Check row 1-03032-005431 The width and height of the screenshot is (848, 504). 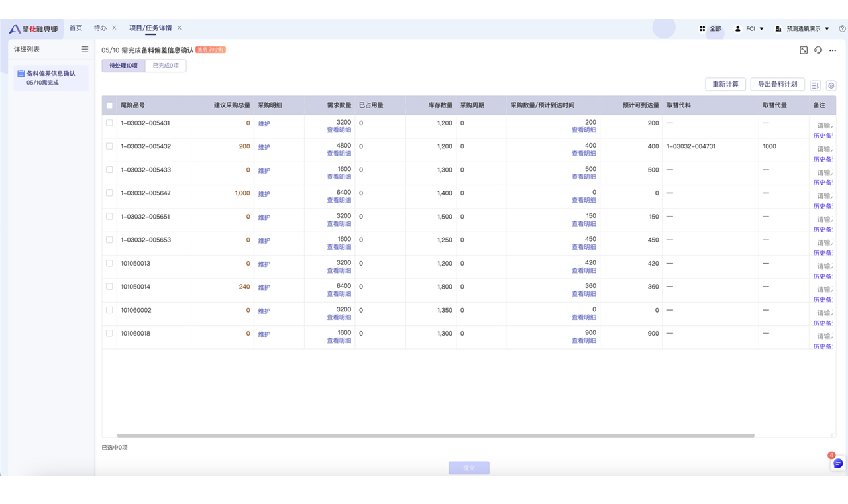click(109, 123)
